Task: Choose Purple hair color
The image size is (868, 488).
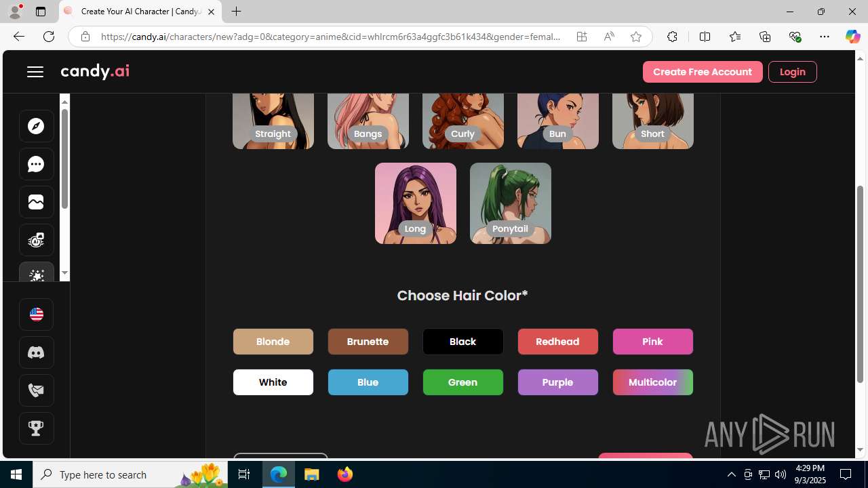Action: click(558, 382)
